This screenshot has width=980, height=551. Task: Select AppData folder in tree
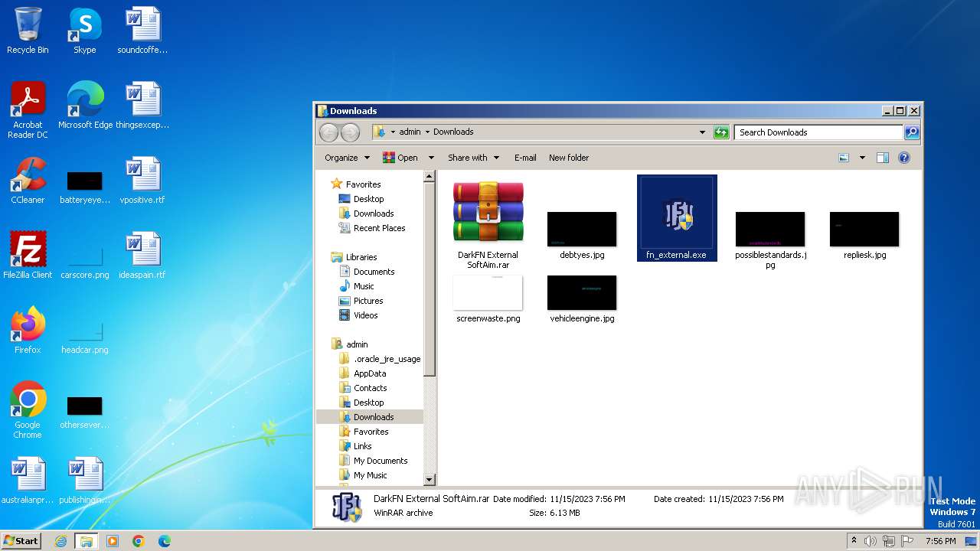tap(363, 373)
